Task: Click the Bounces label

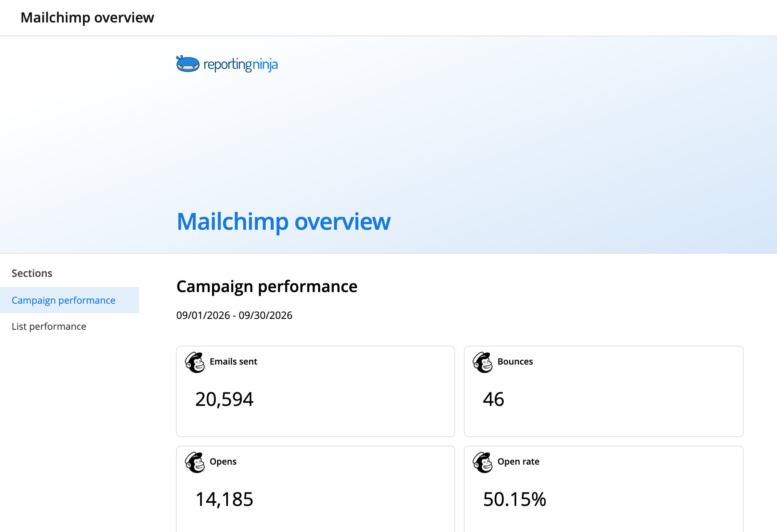Action: pos(515,361)
